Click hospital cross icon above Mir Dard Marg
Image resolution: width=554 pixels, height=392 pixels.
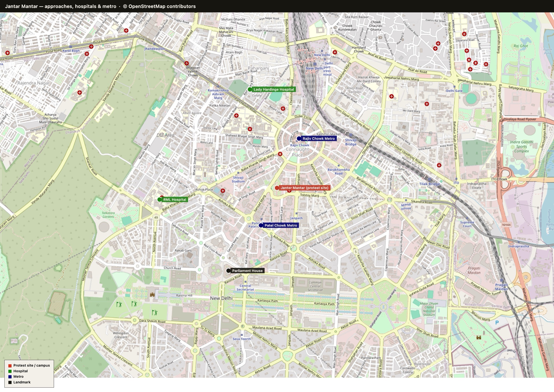coord(427,104)
